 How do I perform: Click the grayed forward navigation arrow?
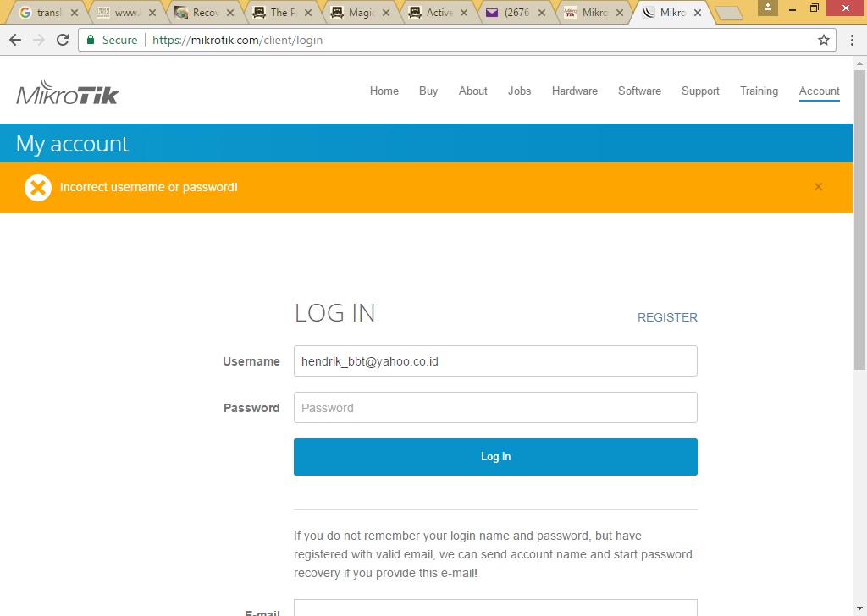38,40
